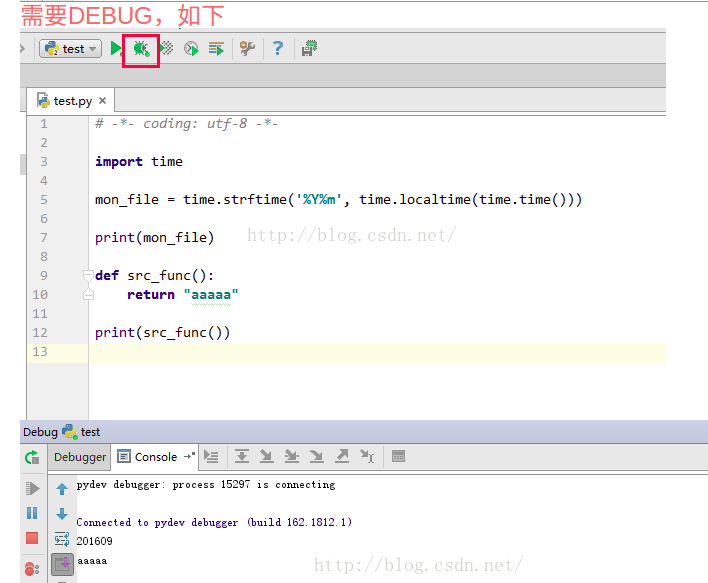Open help with the question mark icon
Screen dimensions: 708x583
(278, 48)
